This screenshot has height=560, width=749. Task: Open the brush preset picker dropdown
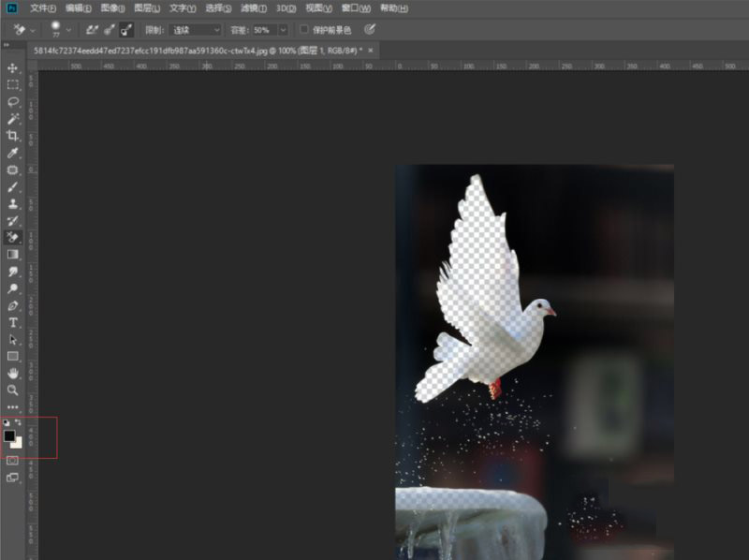(69, 31)
